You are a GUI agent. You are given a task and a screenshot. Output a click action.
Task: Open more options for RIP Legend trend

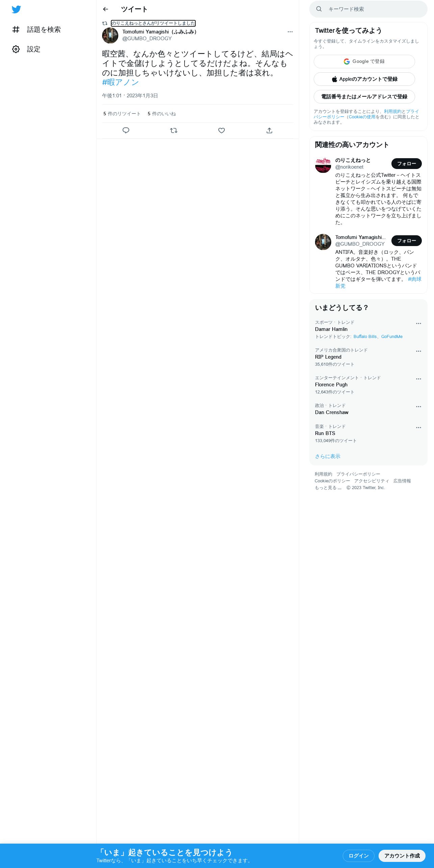point(418,351)
